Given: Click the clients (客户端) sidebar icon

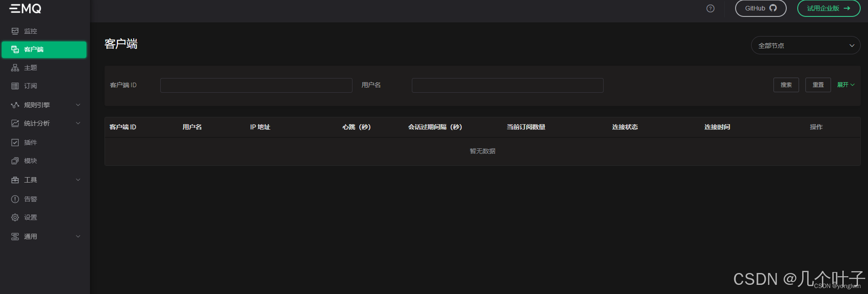Looking at the screenshot, I should click(15, 49).
